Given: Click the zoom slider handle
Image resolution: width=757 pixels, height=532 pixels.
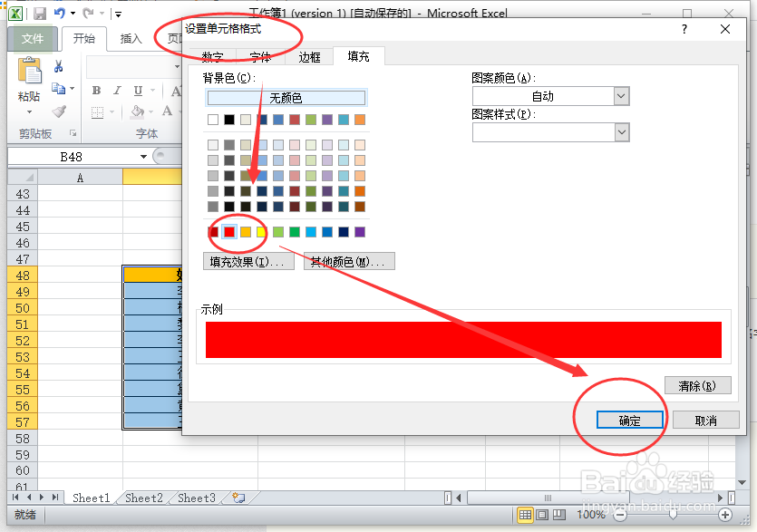Looking at the screenshot, I should pos(673,515).
